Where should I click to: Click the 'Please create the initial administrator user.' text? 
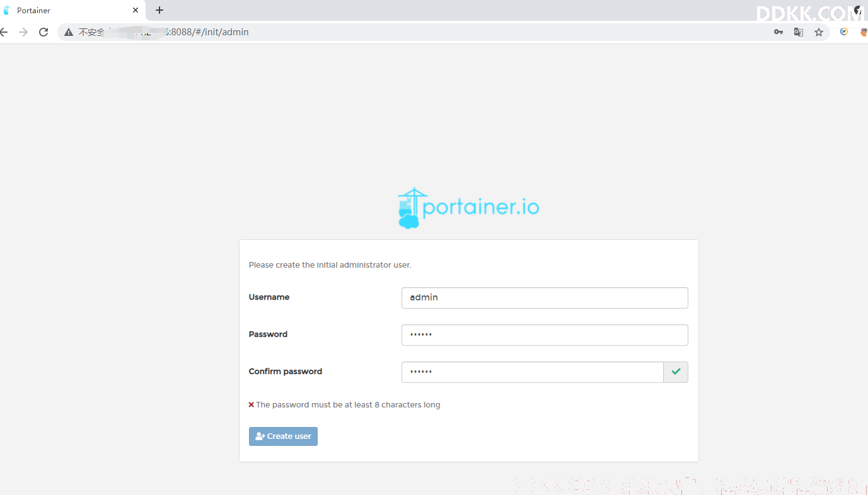(330, 265)
